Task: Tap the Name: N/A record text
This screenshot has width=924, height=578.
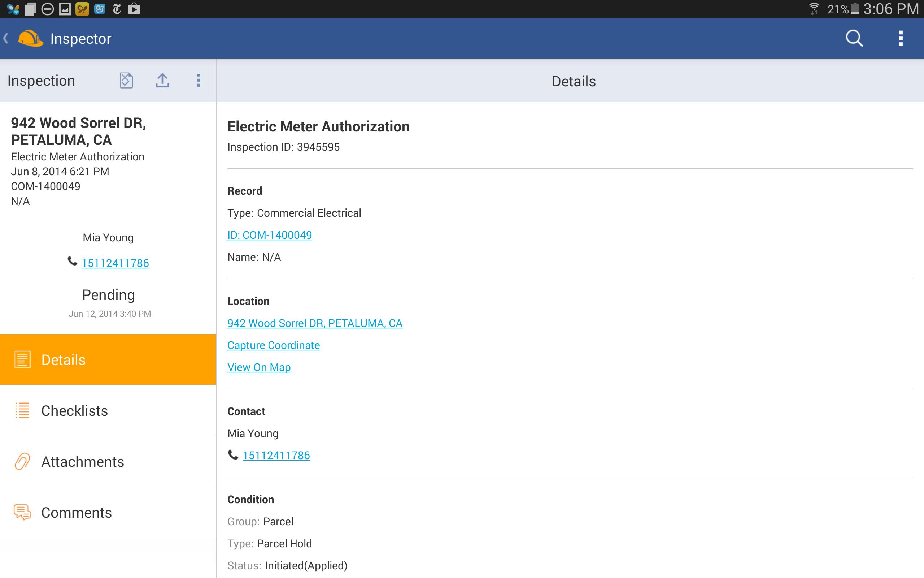Action: click(254, 257)
